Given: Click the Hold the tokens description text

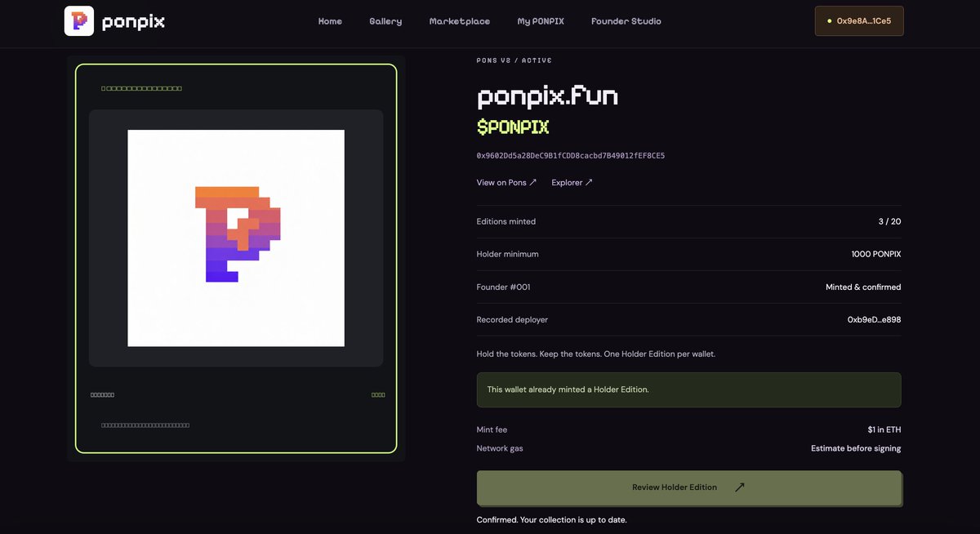Looking at the screenshot, I should (x=596, y=354).
